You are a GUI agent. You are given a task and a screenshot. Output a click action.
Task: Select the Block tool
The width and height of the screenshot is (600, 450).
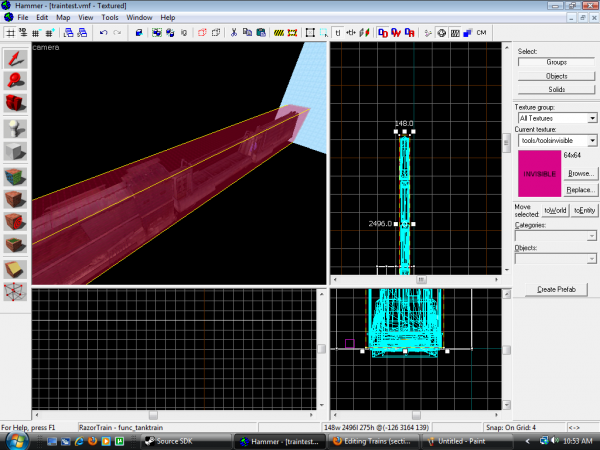[15, 151]
